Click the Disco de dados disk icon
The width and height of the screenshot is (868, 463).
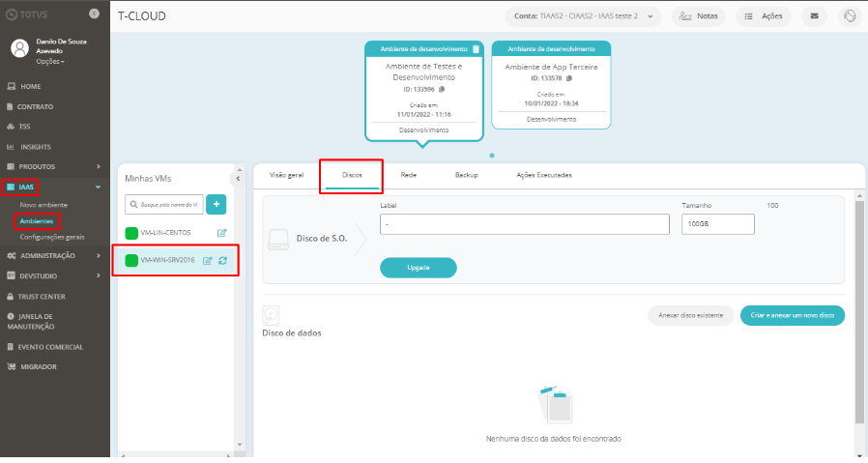(x=271, y=315)
